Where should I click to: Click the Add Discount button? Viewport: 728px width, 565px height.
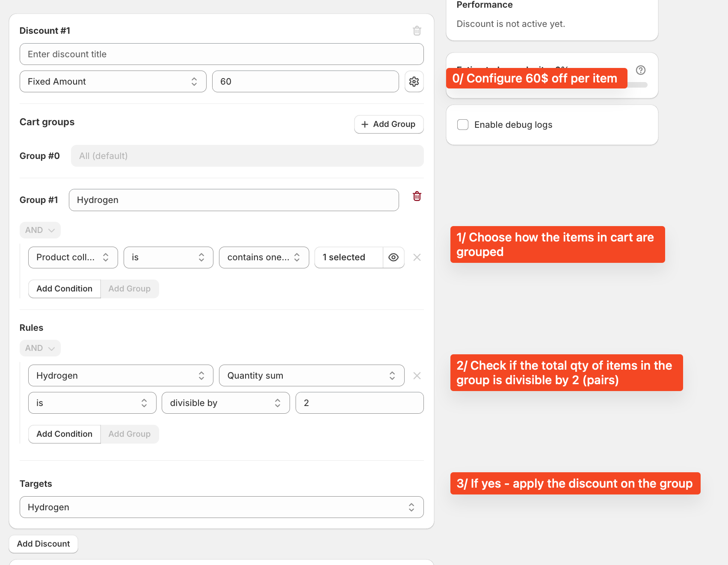[43, 544]
